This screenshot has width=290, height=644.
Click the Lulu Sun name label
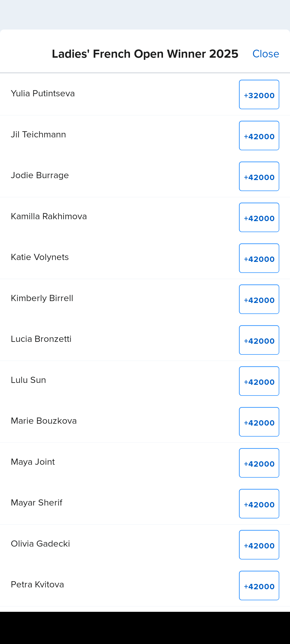pos(28,380)
